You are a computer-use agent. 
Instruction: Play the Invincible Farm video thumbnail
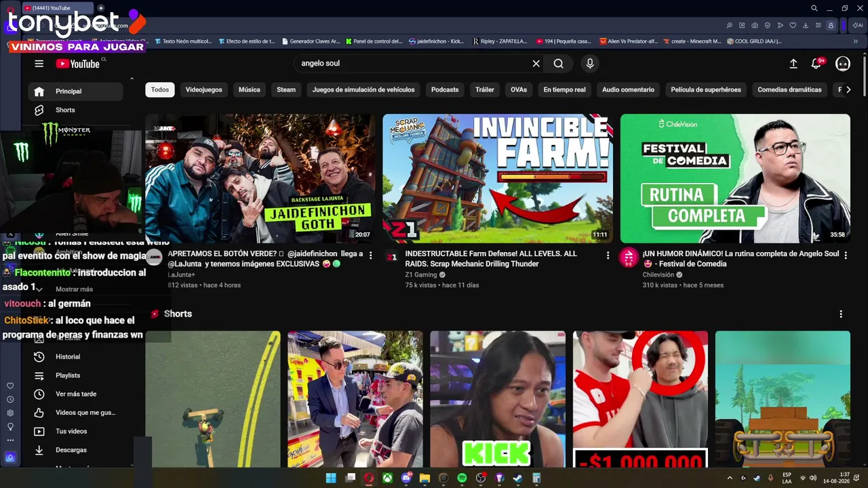(498, 178)
